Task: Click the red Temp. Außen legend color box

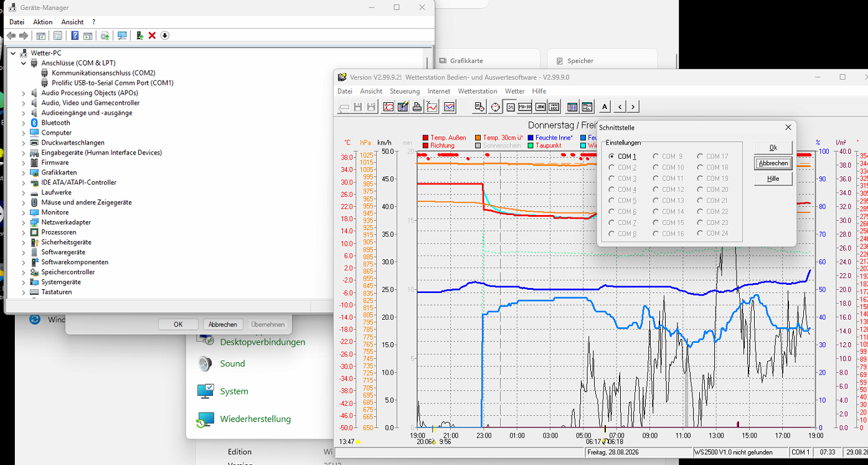Action: tap(425, 138)
